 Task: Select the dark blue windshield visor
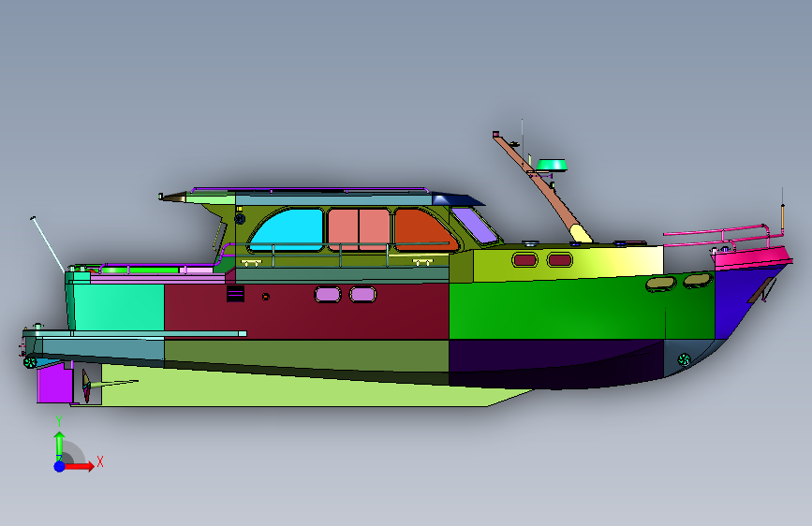pyautogui.click(x=457, y=199)
